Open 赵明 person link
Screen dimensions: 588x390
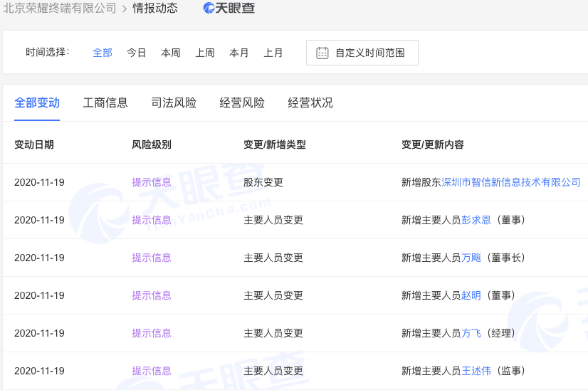471,295
